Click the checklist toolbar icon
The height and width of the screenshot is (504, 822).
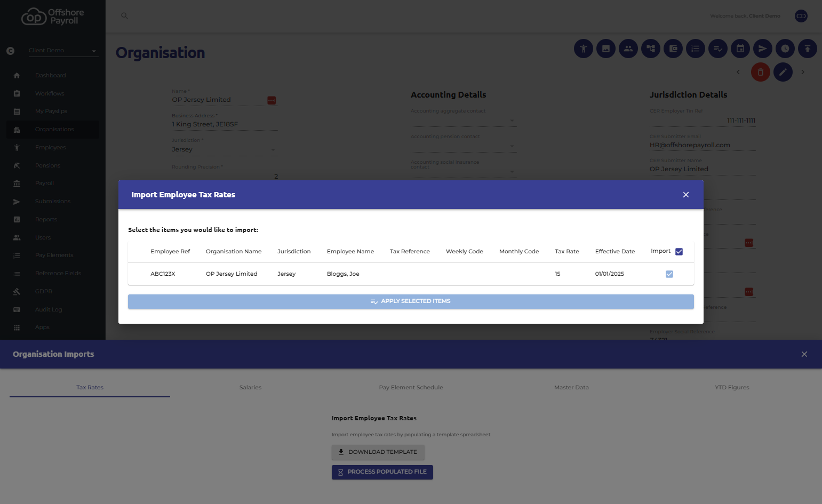[x=718, y=49]
